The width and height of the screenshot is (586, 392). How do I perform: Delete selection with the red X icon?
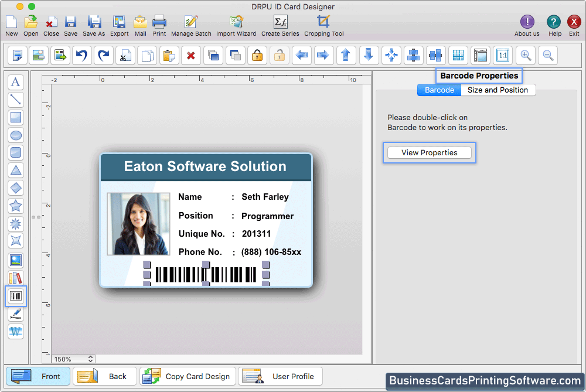tap(191, 55)
